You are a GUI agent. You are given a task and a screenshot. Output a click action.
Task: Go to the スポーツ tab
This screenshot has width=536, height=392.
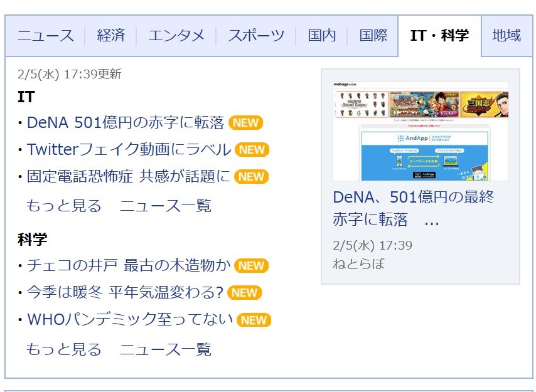coord(256,36)
